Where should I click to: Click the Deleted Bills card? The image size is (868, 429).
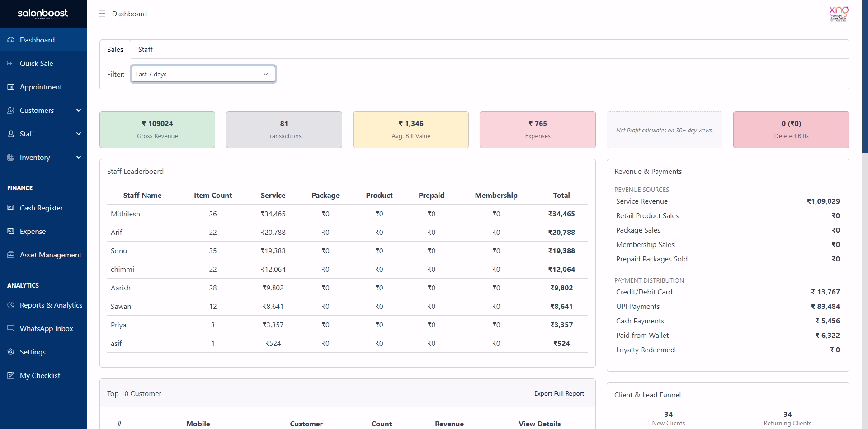791,130
